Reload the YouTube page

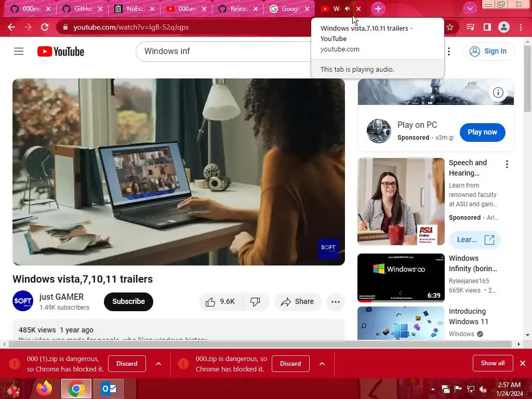click(45, 27)
